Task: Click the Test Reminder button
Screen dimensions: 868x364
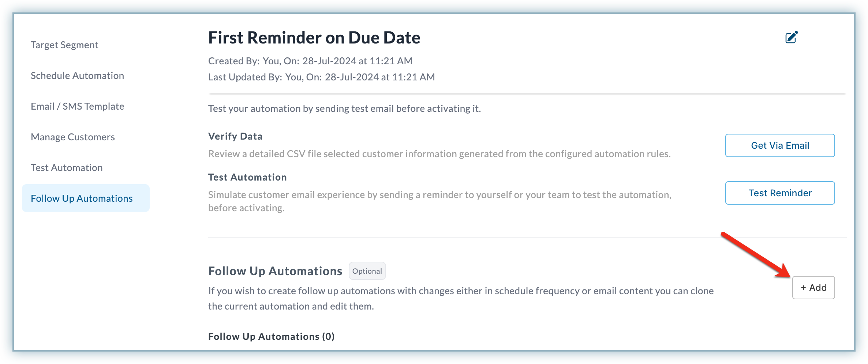Action: click(780, 193)
